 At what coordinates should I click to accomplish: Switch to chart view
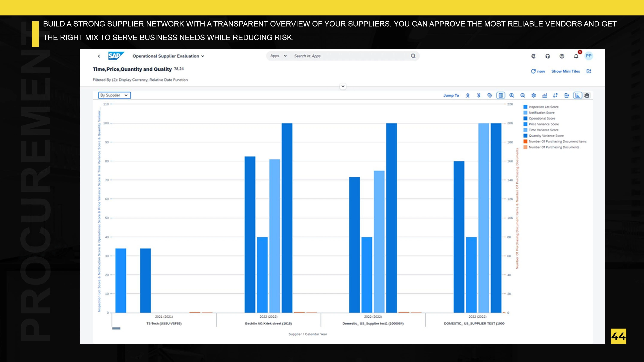(x=577, y=95)
